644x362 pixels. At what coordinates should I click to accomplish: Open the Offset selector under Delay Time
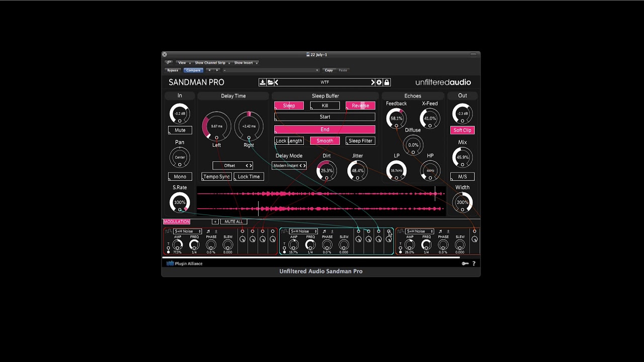232,165
